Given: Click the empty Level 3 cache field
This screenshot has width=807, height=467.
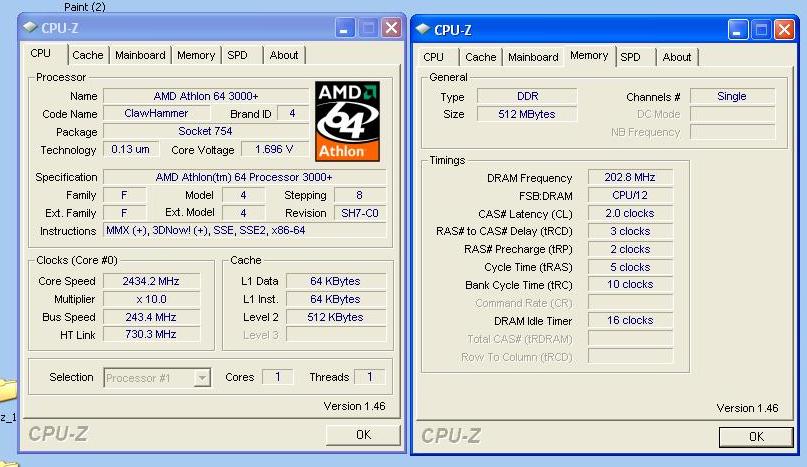Looking at the screenshot, I should click(x=336, y=335).
